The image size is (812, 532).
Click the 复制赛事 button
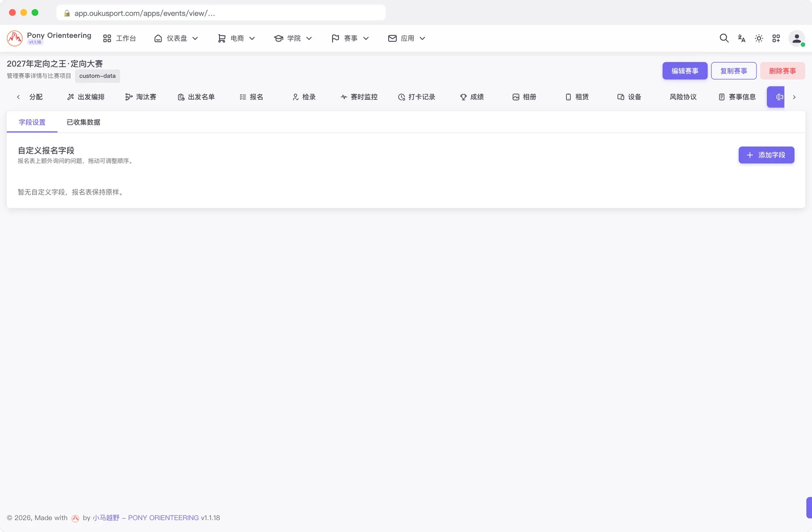click(734, 71)
